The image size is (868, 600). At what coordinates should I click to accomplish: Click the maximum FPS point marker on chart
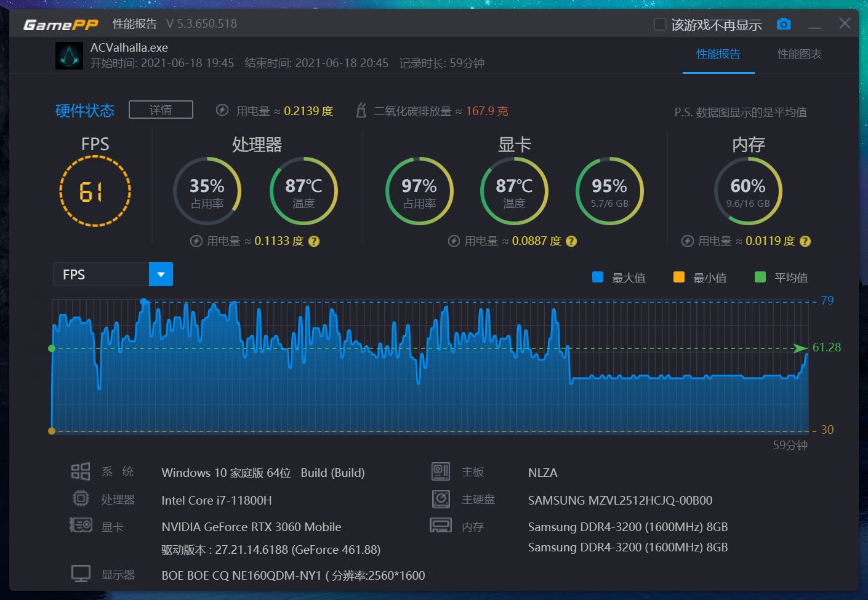click(x=144, y=302)
